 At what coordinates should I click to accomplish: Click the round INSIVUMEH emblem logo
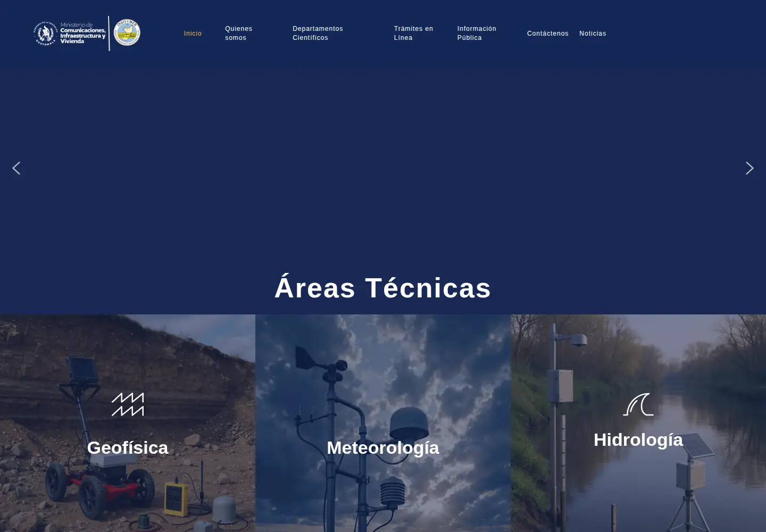127,33
